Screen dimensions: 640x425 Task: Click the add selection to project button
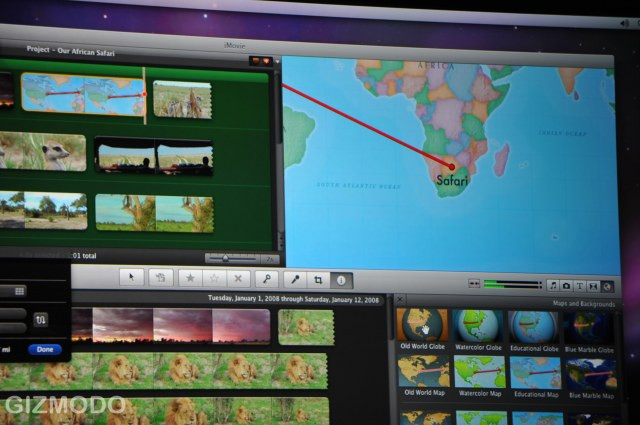tap(160, 278)
